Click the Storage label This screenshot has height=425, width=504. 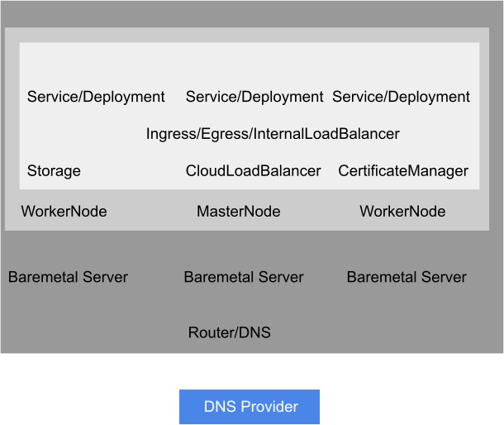(54, 171)
